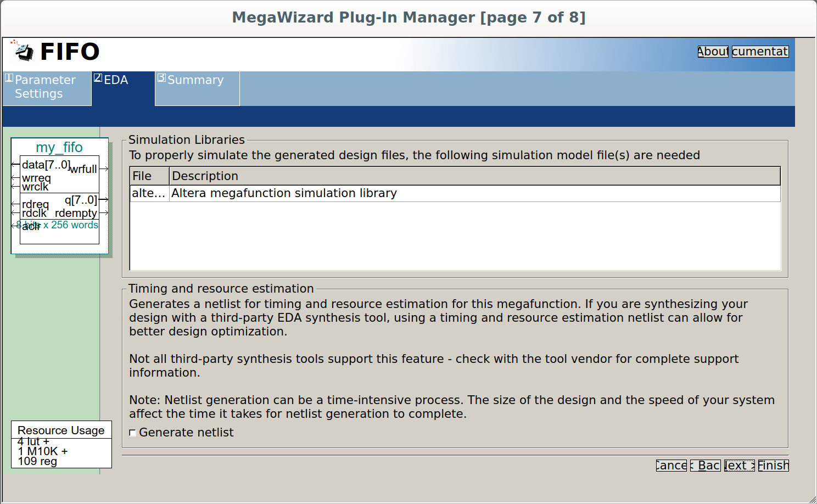Screen dimensions: 817x504
Task: Click the Summary tab number icon
Action: click(161, 78)
